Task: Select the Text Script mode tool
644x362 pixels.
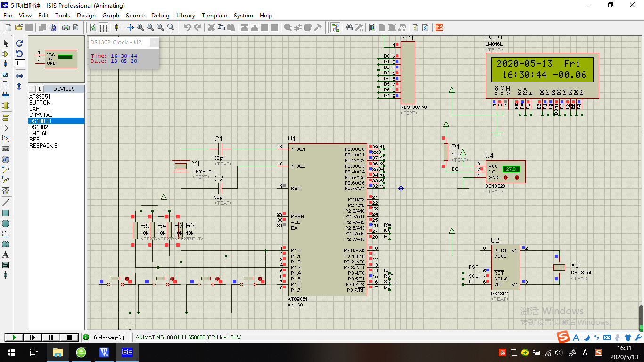Action: 6,84
